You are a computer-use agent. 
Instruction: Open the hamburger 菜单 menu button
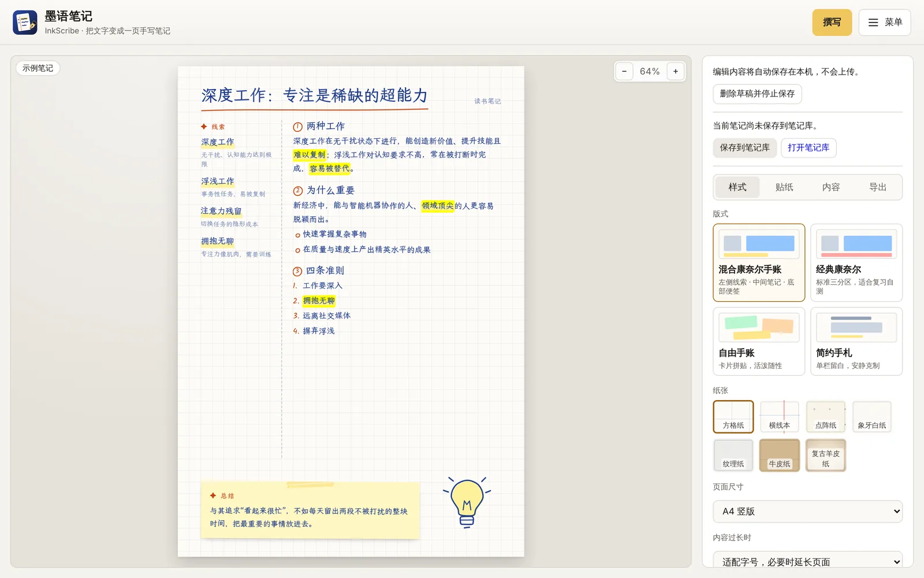[884, 23]
